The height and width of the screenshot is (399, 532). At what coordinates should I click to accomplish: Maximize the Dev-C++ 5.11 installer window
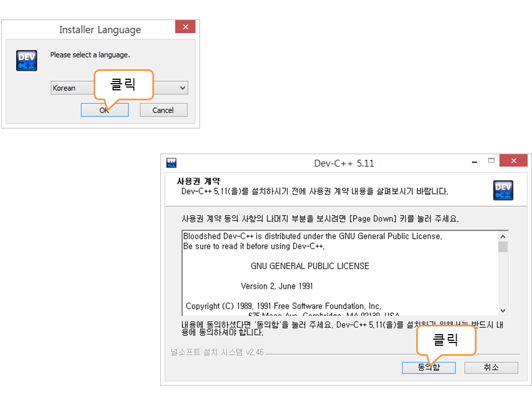(x=491, y=161)
